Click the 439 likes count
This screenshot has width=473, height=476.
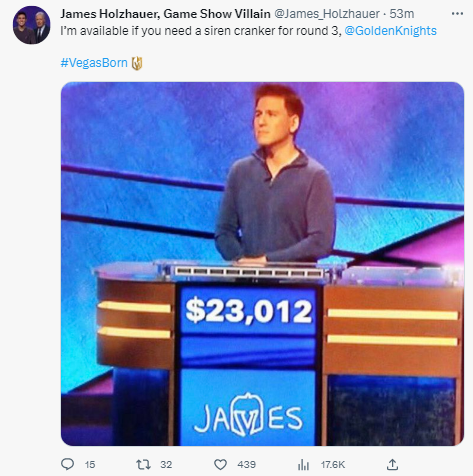coord(246,465)
